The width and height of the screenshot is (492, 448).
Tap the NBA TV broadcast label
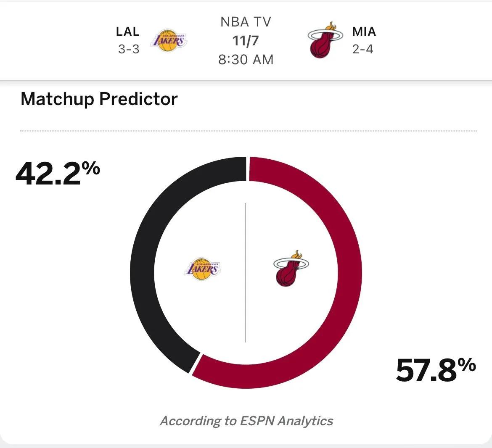tap(246, 22)
